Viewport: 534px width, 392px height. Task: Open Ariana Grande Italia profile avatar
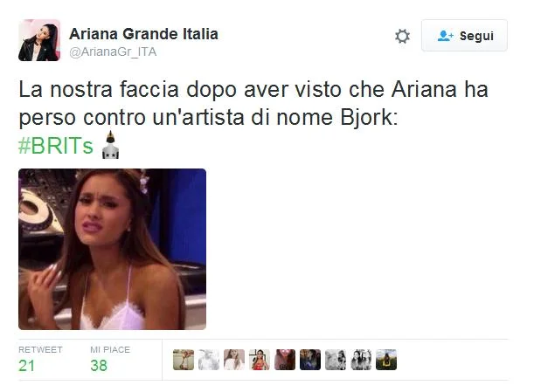pyautogui.click(x=39, y=40)
